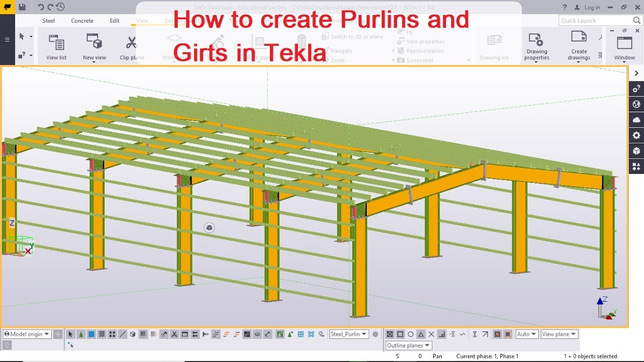
Task: Open the Auto snap depth dropdown
Action: pyautogui.click(x=527, y=334)
